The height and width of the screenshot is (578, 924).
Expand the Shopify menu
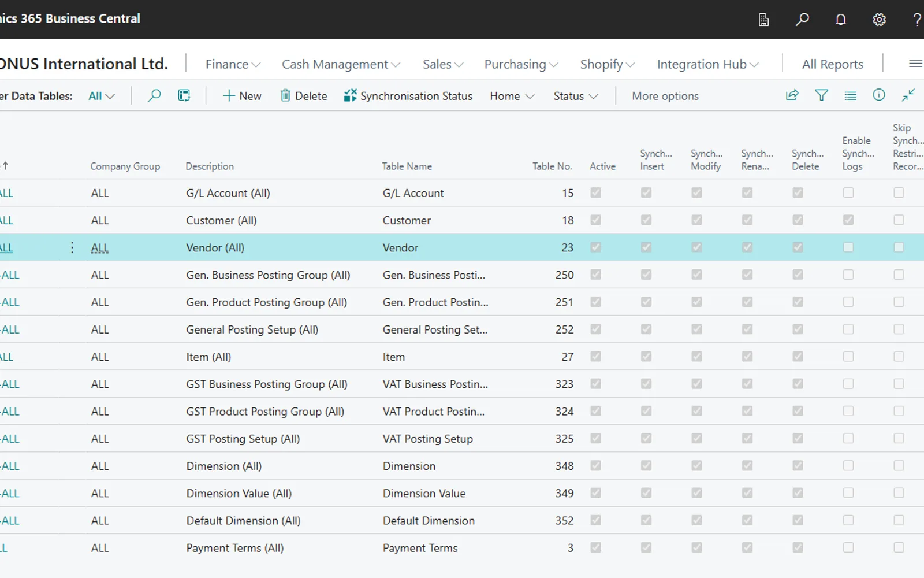[607, 64]
